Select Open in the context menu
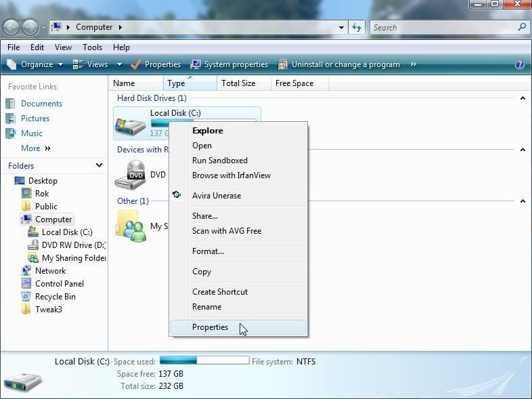 (x=238, y=146)
